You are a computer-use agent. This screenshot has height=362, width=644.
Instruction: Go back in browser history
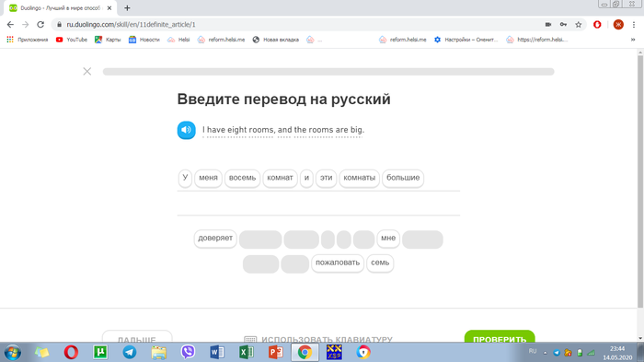coord(10,25)
